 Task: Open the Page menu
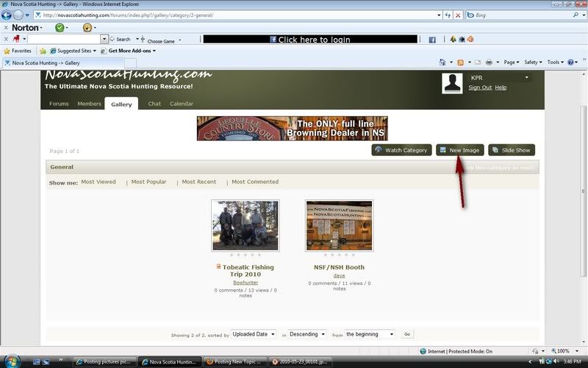pyautogui.click(x=512, y=63)
